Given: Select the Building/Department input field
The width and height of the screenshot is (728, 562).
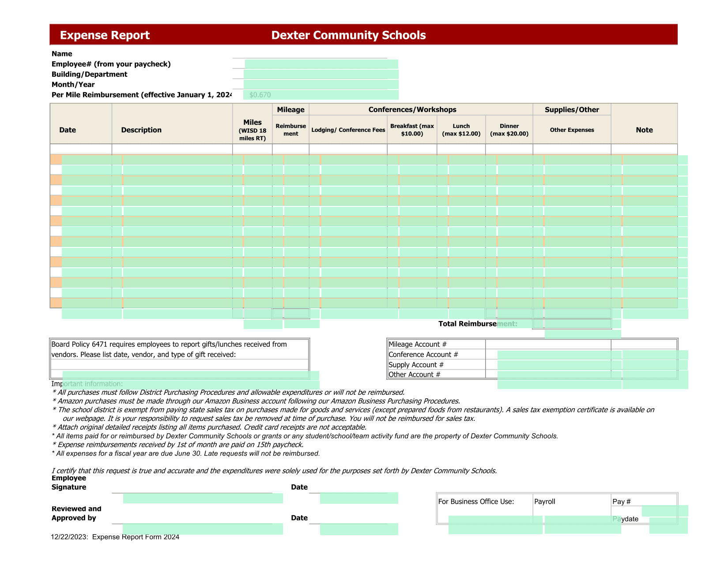Looking at the screenshot, I should pos(321,75).
